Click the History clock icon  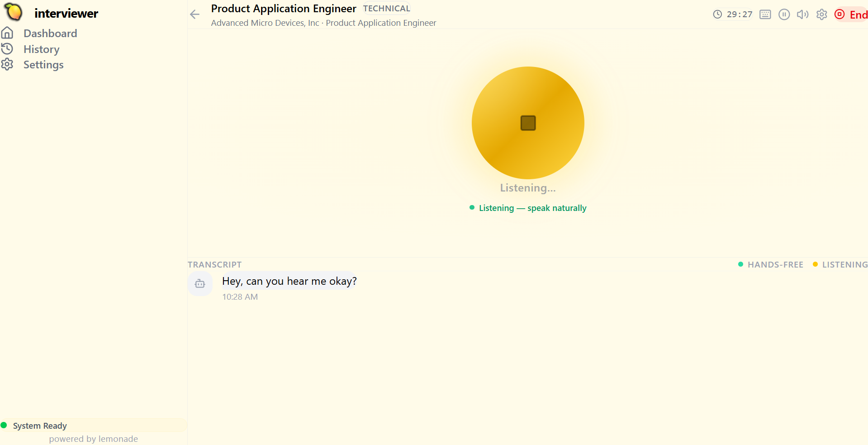coord(7,49)
